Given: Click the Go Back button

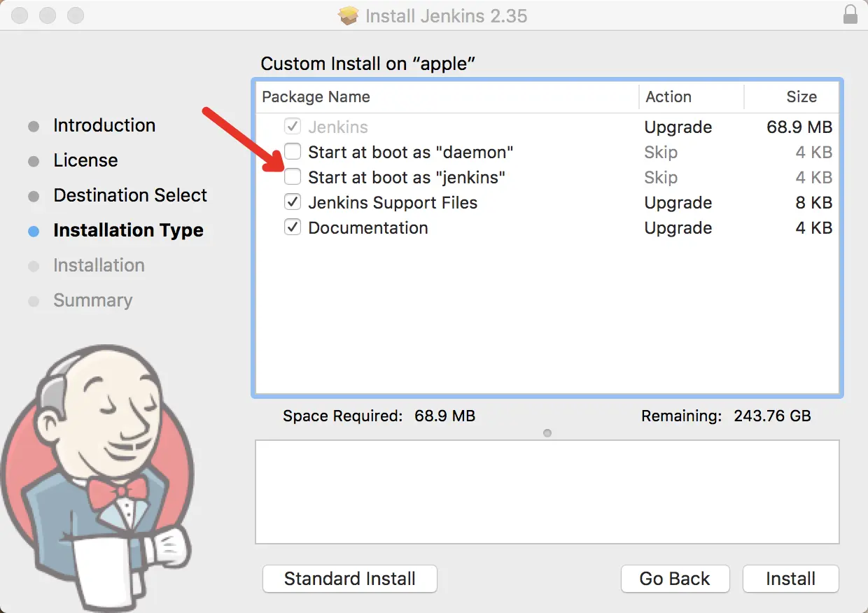Looking at the screenshot, I should tap(675, 579).
